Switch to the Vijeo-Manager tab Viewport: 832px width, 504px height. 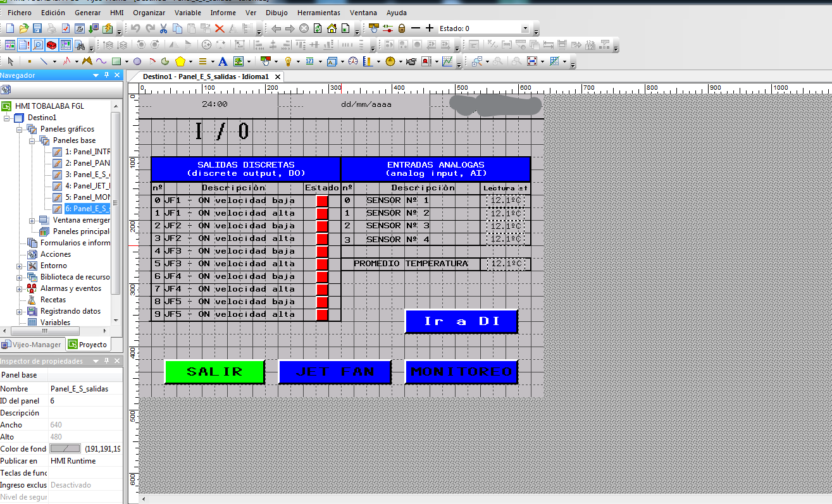32,345
